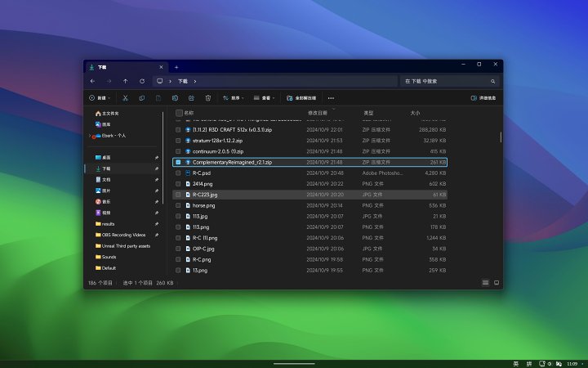Uncheck the ComplementaryReimagined_r2.1.zip checkbox
The width and height of the screenshot is (588, 368).
point(178,163)
